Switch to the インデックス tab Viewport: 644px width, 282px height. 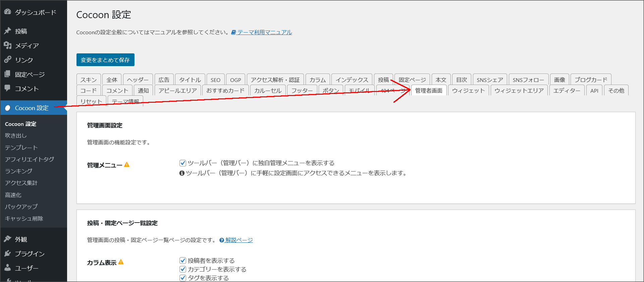coord(352,80)
